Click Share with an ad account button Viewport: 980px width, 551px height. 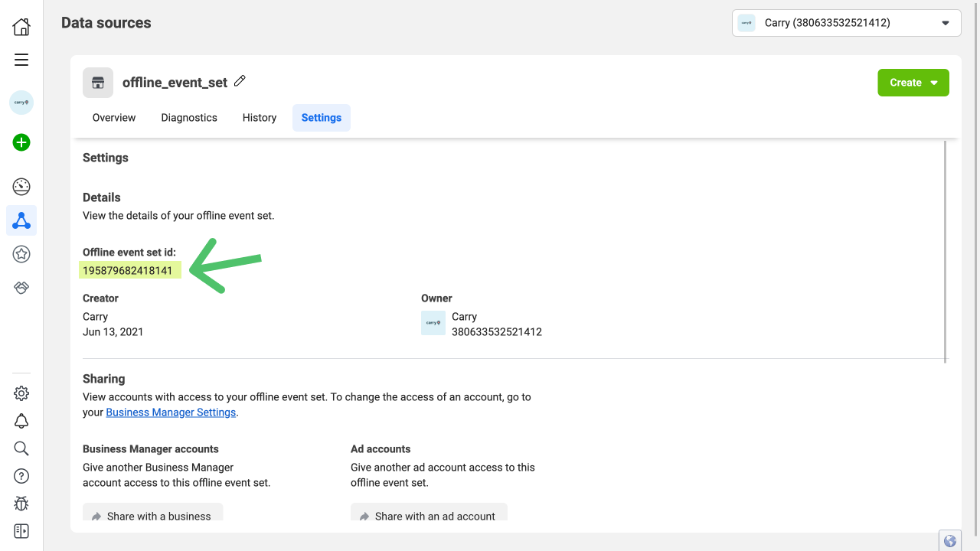pyautogui.click(x=429, y=515)
